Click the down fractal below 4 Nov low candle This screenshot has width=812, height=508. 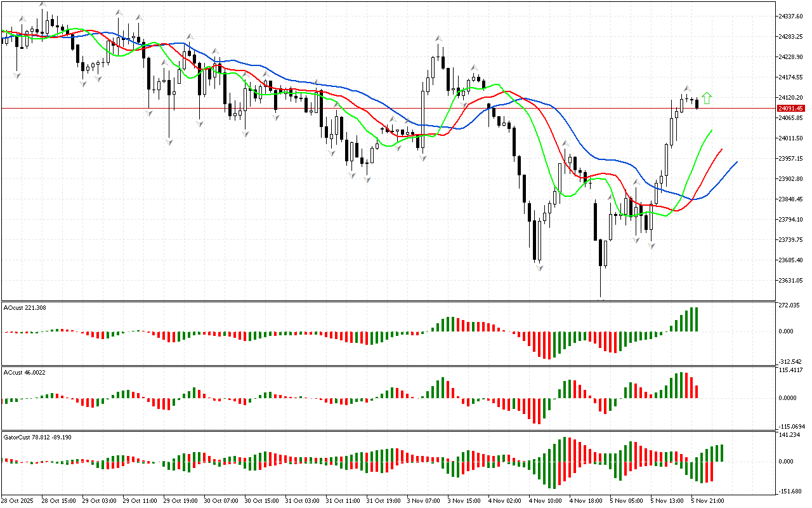tap(540, 269)
